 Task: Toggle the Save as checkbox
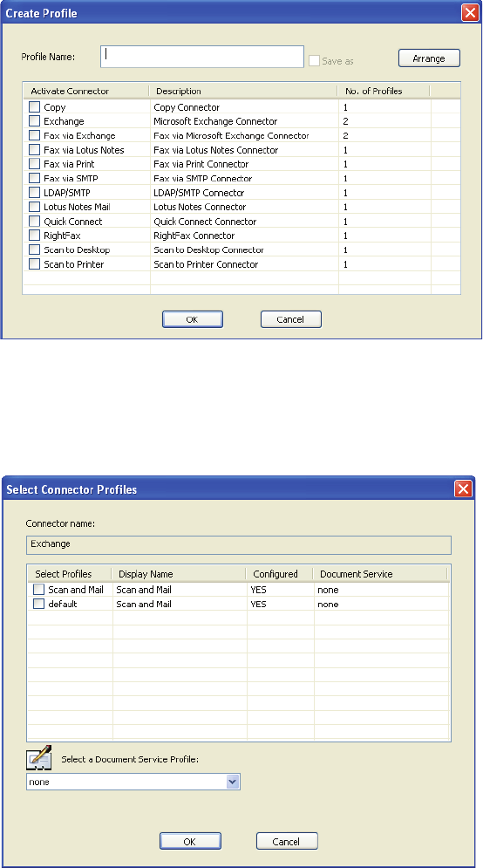(314, 61)
